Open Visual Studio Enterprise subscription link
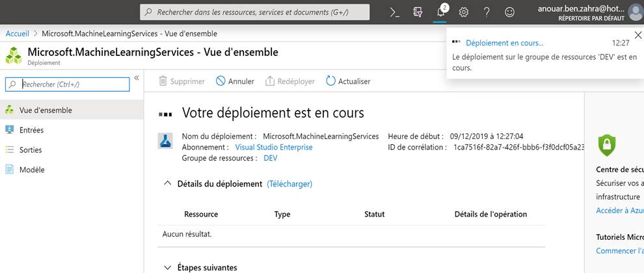 point(273,147)
